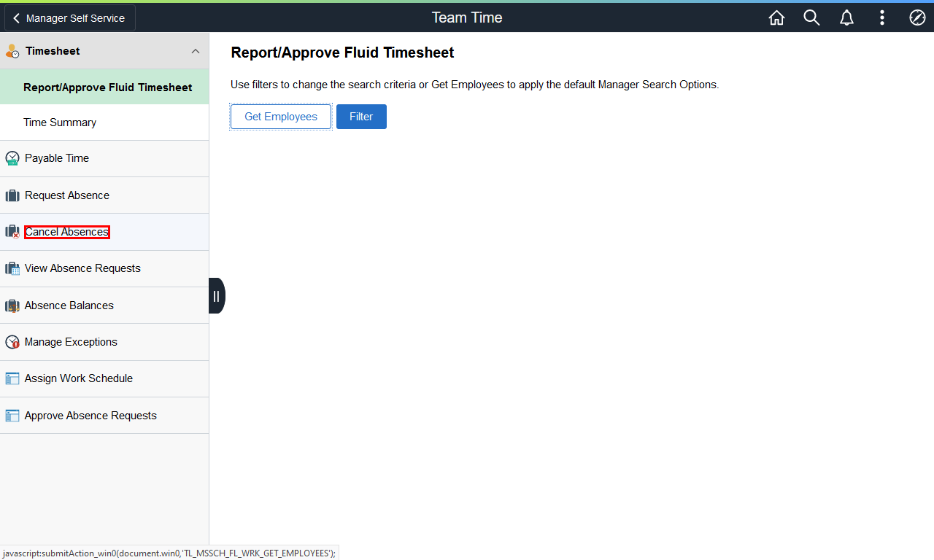
Task: Click the Manage Exceptions clock icon
Action: (12, 342)
